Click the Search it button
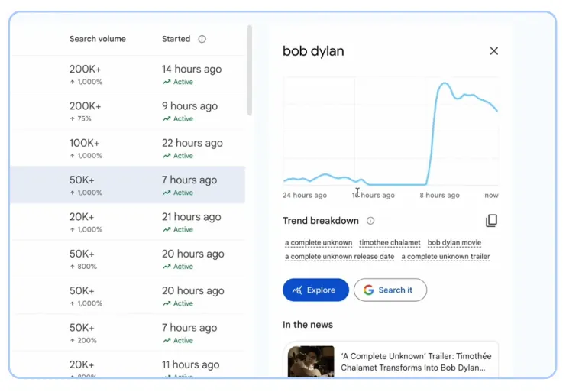Viewport: 566px width, 392px height. point(390,290)
